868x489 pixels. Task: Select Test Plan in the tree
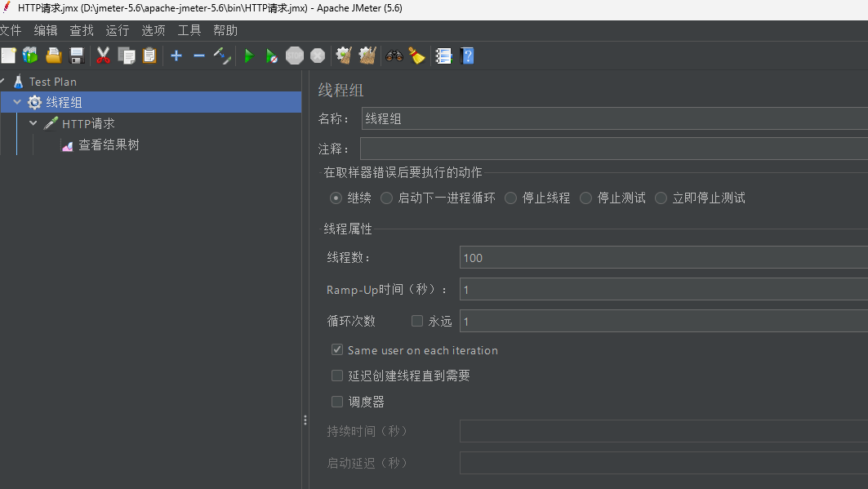pyautogui.click(x=52, y=82)
